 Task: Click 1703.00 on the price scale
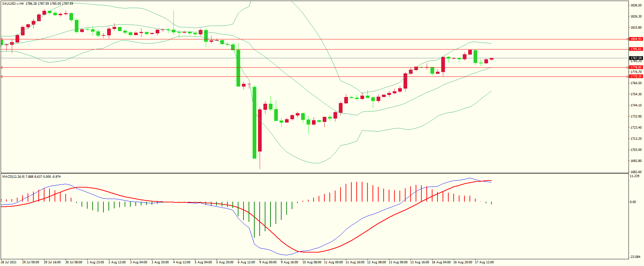(x=636, y=150)
